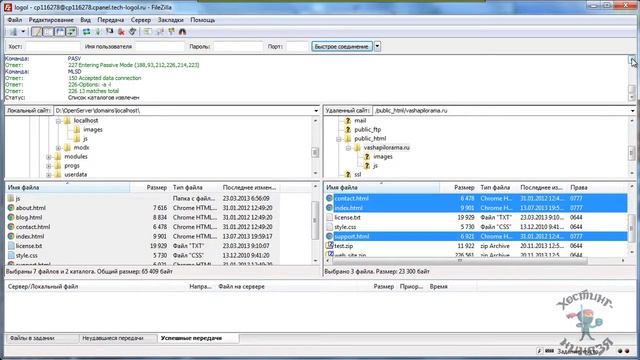This screenshot has height=360, width=640.
Task: Expand the modx folder node
Action: (58, 148)
